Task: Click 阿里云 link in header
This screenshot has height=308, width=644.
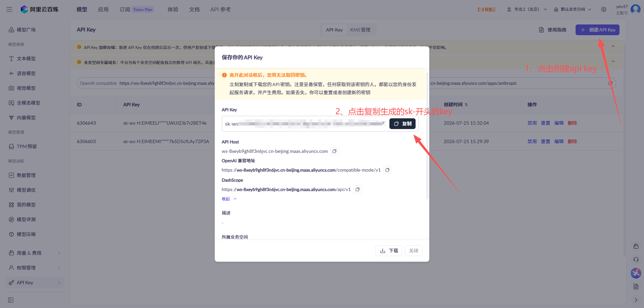Action: [487, 9]
